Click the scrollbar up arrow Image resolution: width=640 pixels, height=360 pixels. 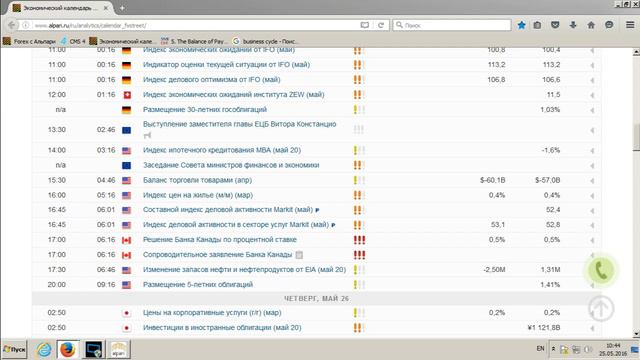636,52
